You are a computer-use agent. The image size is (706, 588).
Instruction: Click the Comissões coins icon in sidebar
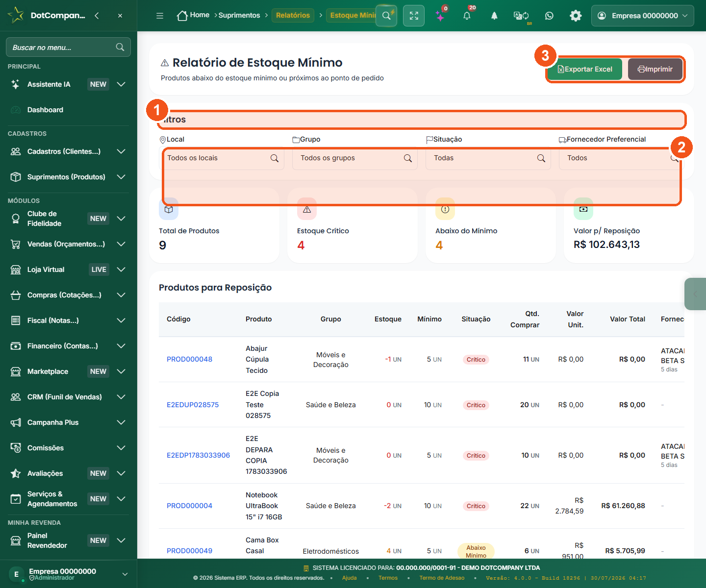coord(16,448)
